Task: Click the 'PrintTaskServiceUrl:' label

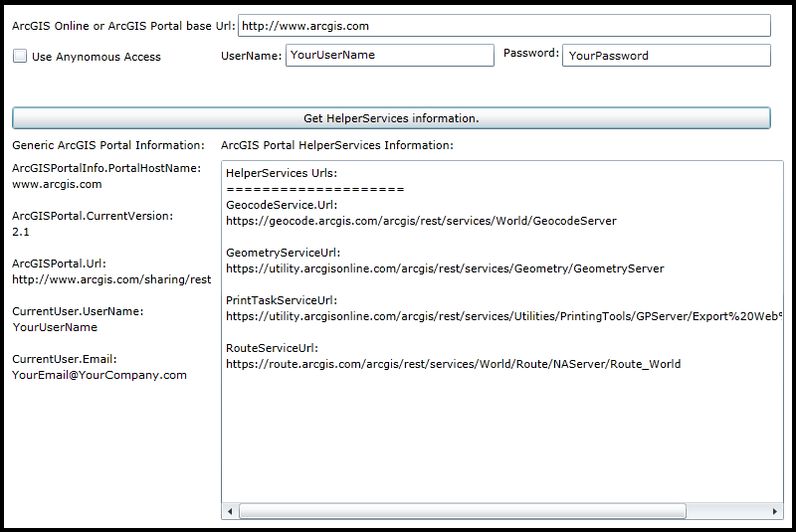Action: pyautogui.click(x=282, y=299)
